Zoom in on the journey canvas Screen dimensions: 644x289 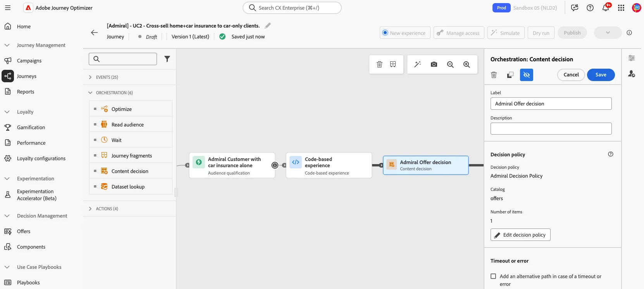pyautogui.click(x=467, y=64)
